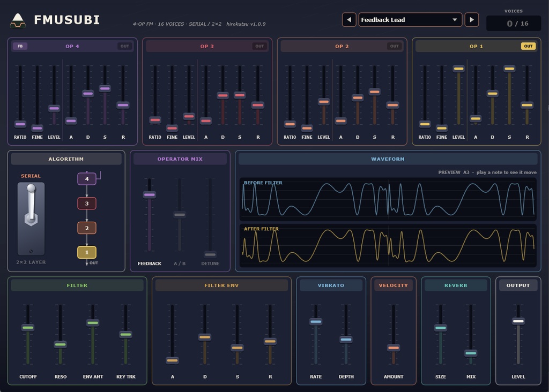The width and height of the screenshot is (549, 392).
Task: Click the OPERATOR MIX panel header
Action: coord(180,159)
